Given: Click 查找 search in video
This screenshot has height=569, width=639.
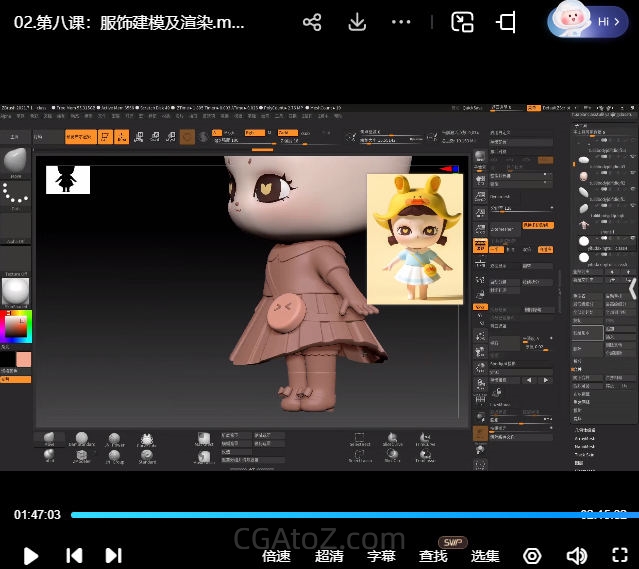Looking at the screenshot, I should click(x=433, y=555).
